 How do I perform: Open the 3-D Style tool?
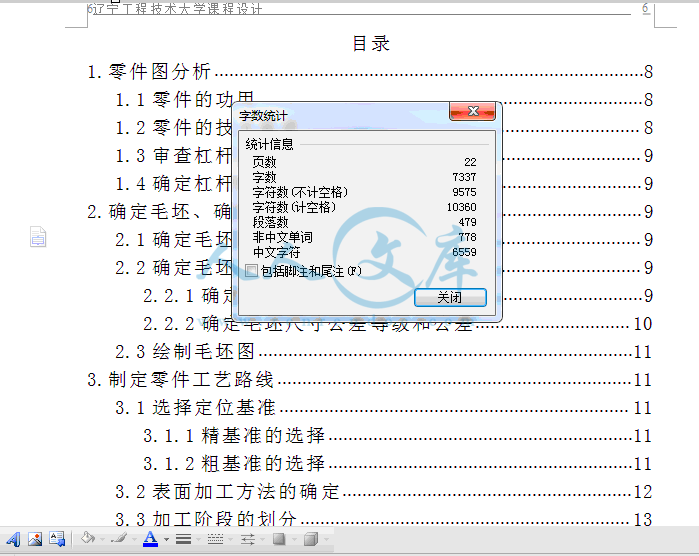coord(311,540)
